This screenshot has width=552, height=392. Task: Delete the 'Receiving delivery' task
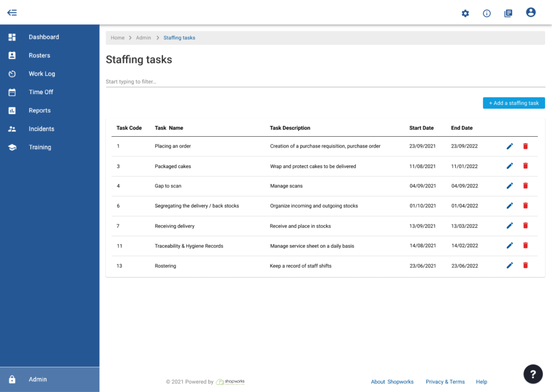526,226
